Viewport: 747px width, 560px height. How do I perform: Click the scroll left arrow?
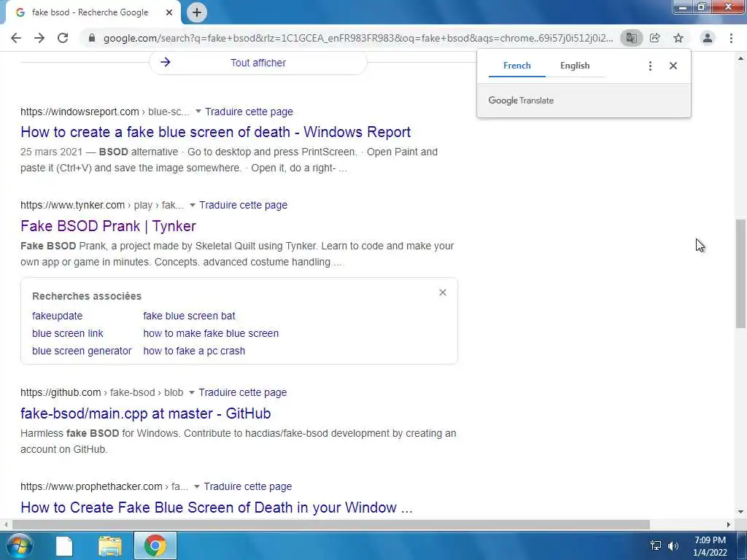click(x=5, y=525)
